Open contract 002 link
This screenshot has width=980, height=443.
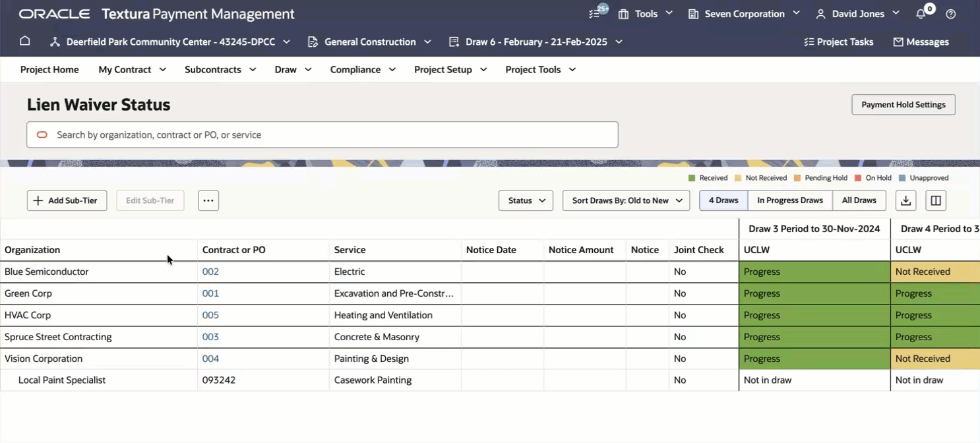pyautogui.click(x=210, y=272)
